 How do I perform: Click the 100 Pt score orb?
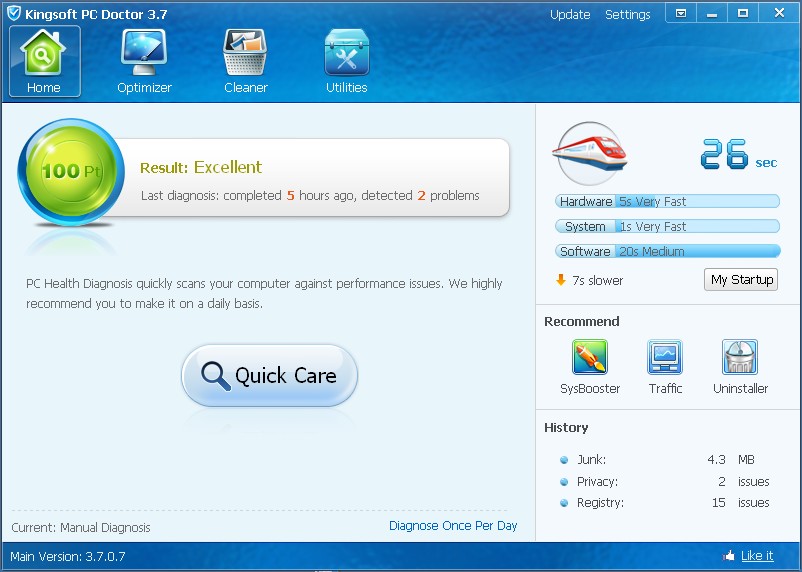(x=71, y=172)
